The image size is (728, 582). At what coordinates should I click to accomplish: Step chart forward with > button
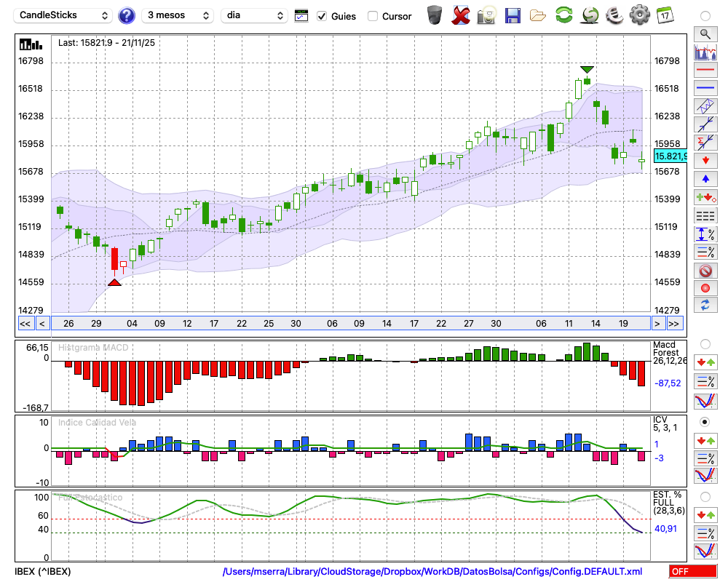click(x=657, y=324)
